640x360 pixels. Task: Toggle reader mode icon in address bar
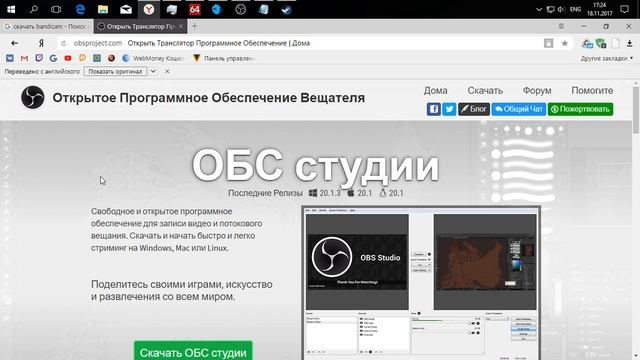tap(549, 43)
